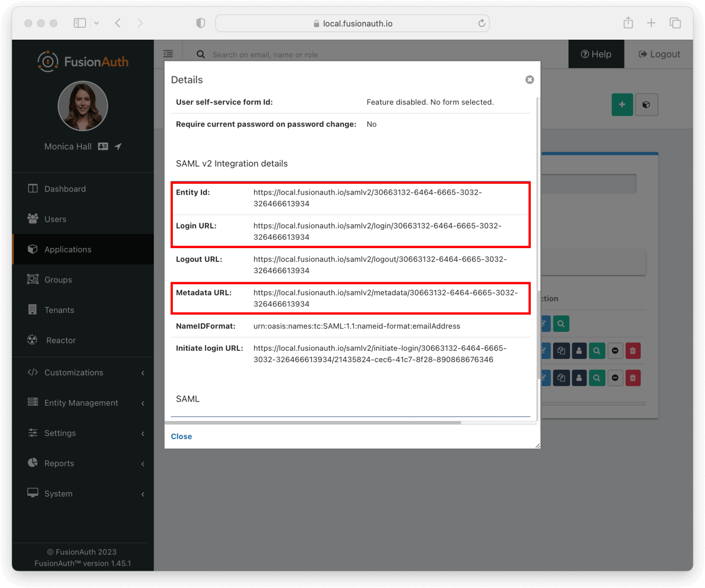Click the red trash icon in the bottom application row

[x=633, y=378]
